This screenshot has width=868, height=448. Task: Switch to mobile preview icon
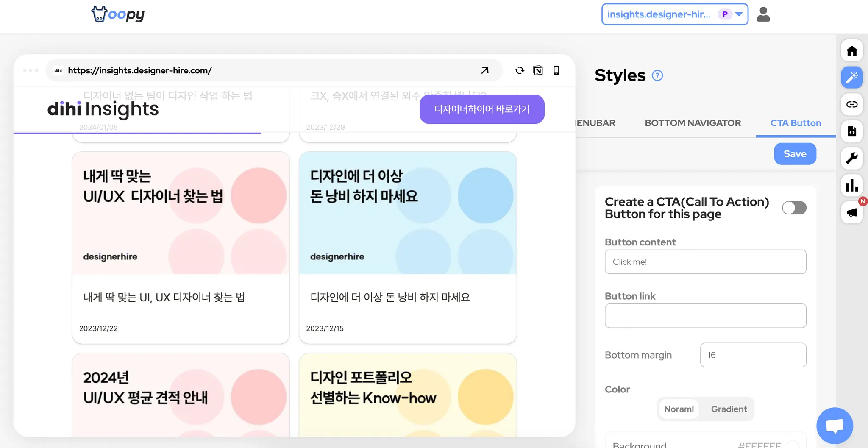tap(556, 70)
